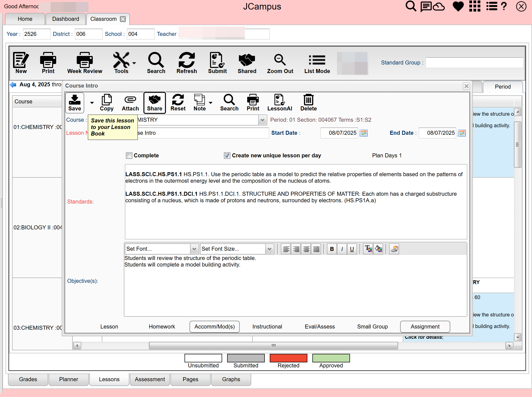Open the Assessment bottom tab

[150, 379]
